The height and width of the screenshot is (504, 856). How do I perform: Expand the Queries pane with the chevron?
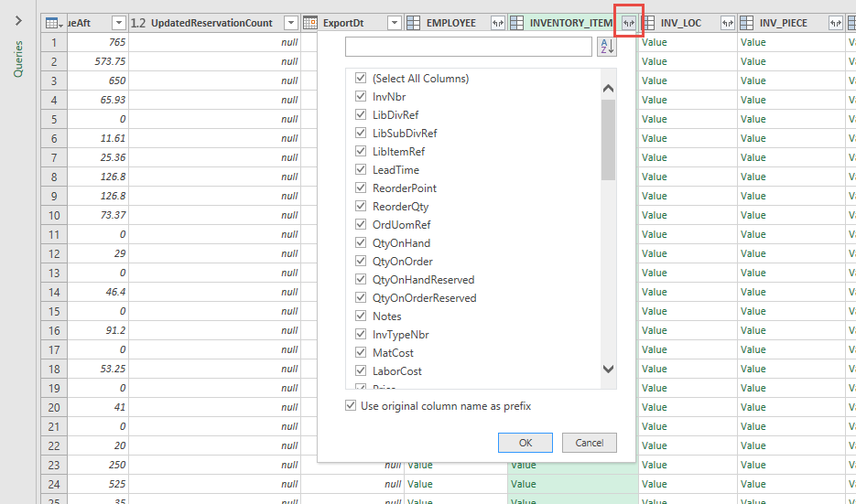point(18,20)
